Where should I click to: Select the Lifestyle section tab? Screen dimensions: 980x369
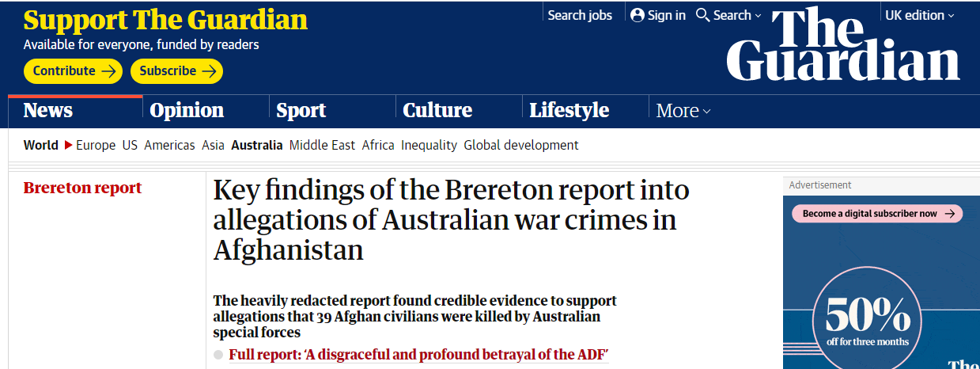tap(569, 111)
